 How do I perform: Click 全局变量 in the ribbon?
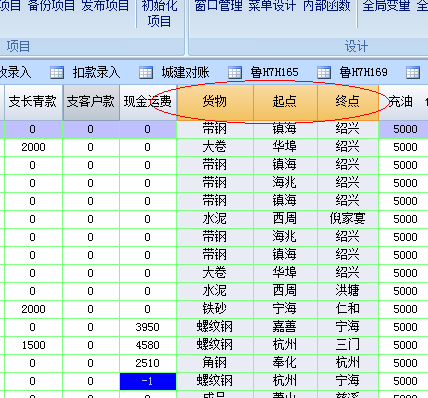[386, 6]
